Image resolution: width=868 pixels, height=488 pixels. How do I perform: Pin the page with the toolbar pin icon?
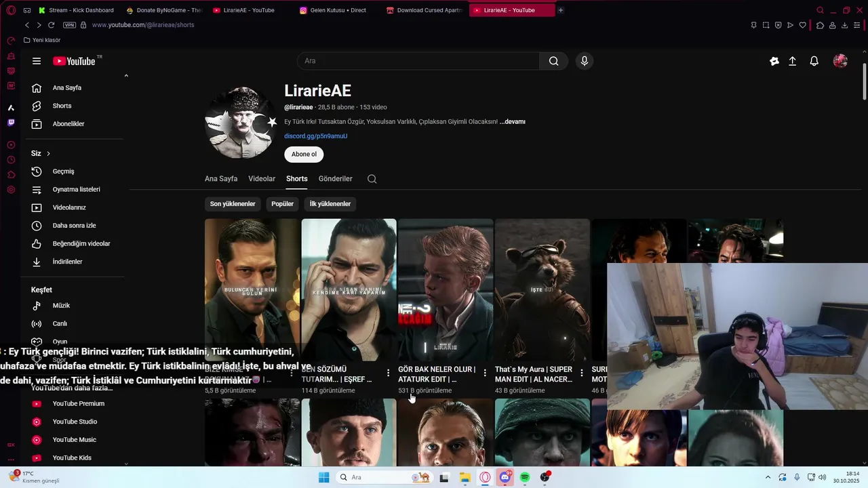753,25
